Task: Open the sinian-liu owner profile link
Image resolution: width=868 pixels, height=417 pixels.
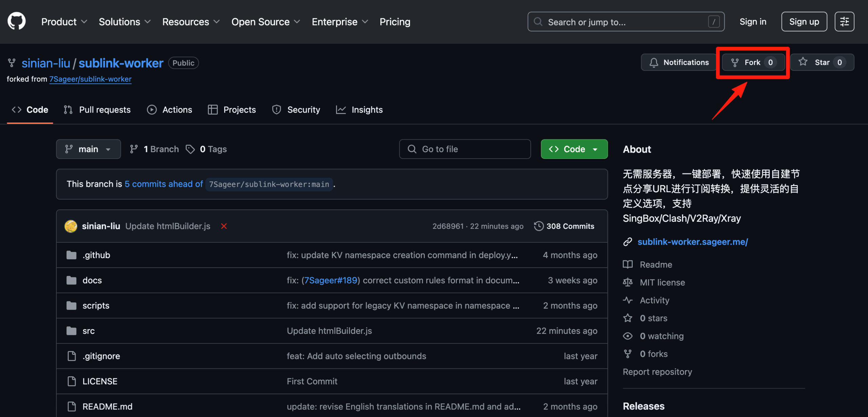Action: tap(46, 63)
